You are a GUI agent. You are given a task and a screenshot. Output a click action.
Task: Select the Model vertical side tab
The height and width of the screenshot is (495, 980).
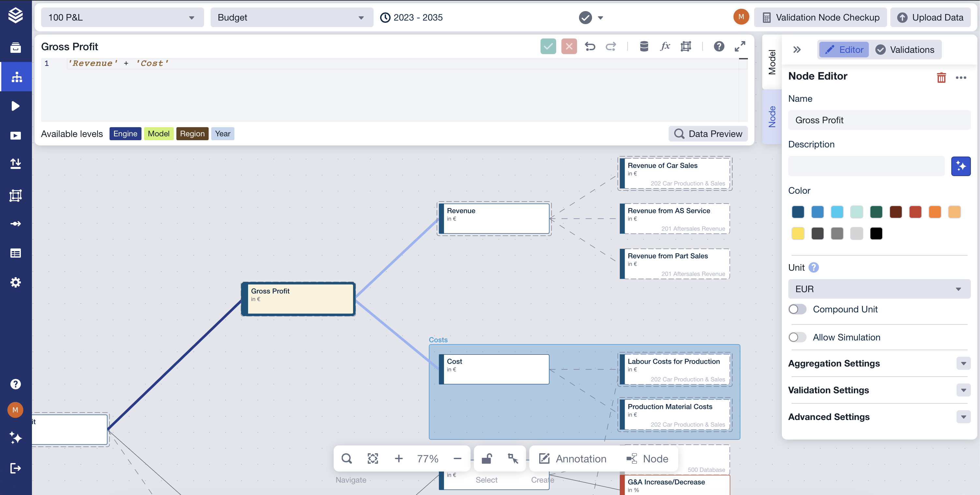(772, 62)
